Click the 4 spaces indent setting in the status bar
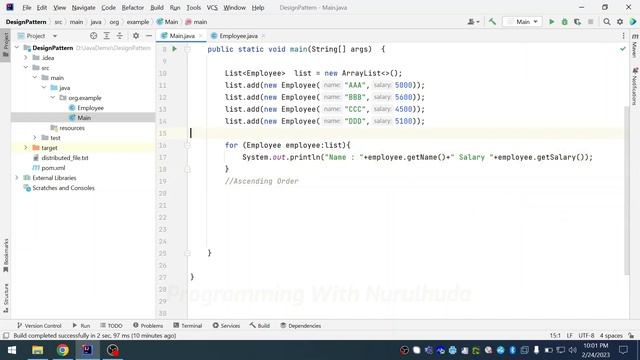This screenshot has width=640, height=360. [x=611, y=336]
